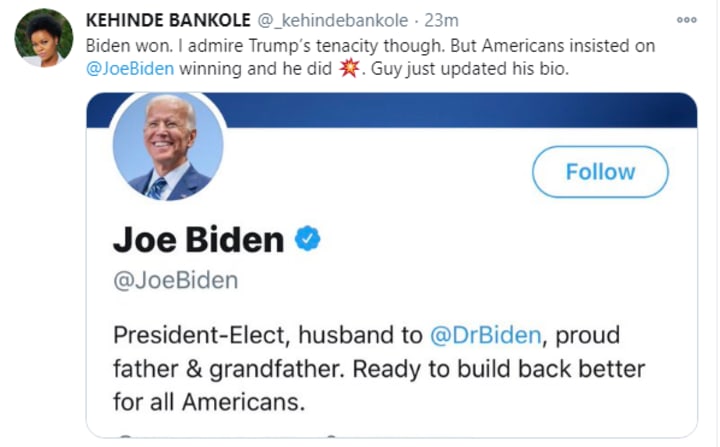Open Joe Biden's circular profile photo

168,146
